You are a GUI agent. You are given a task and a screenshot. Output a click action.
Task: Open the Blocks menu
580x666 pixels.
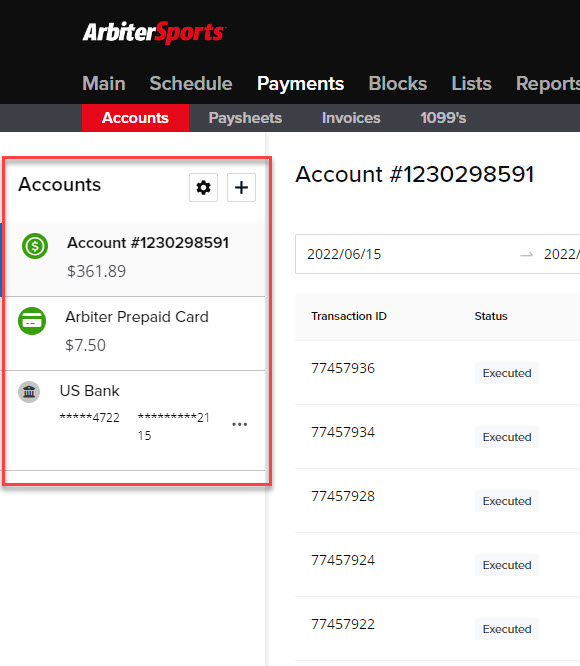tap(398, 83)
